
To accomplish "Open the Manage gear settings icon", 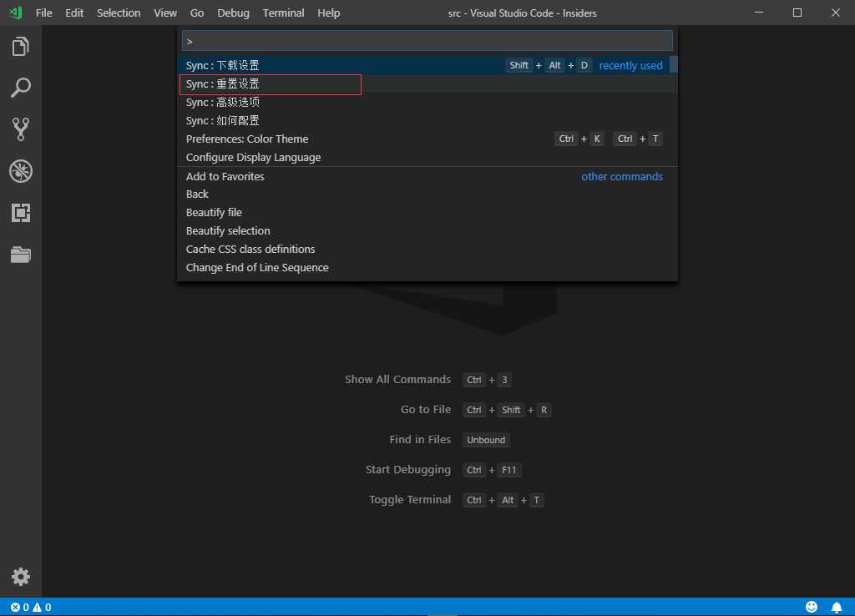I will (x=21, y=577).
